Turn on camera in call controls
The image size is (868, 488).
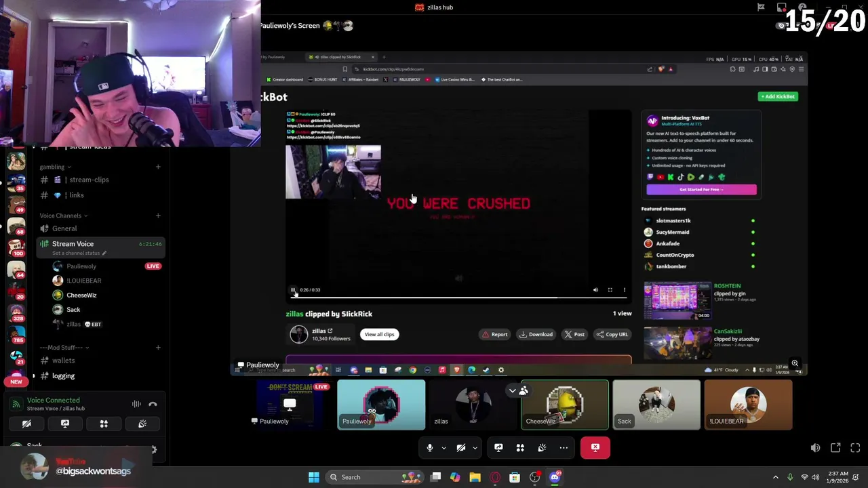pos(460,447)
